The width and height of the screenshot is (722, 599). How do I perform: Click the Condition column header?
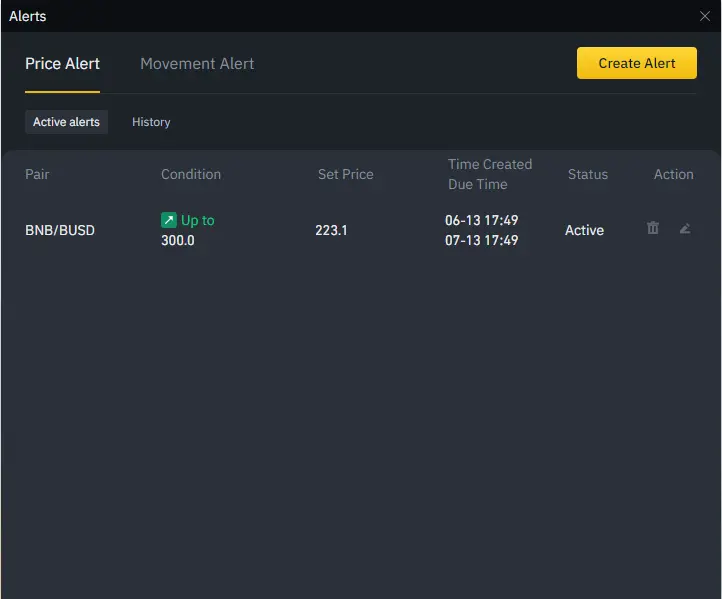pyautogui.click(x=191, y=174)
